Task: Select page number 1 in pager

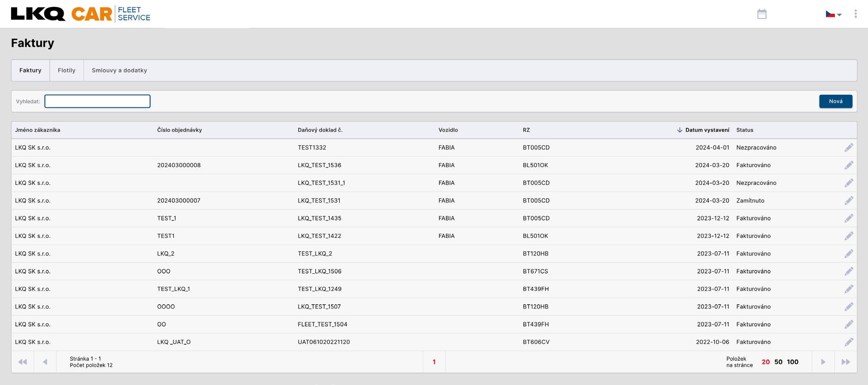Action: [x=434, y=362]
